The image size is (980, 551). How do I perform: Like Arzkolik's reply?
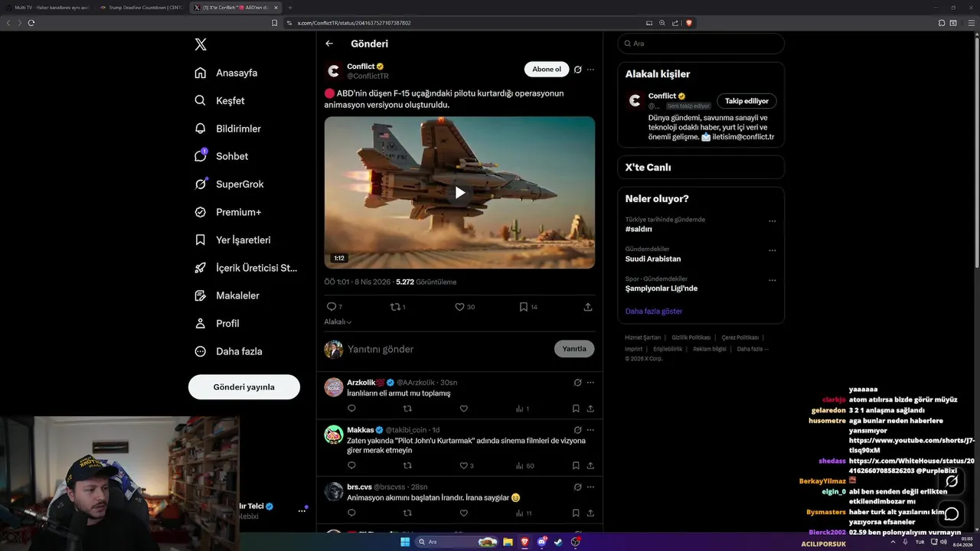(x=463, y=409)
